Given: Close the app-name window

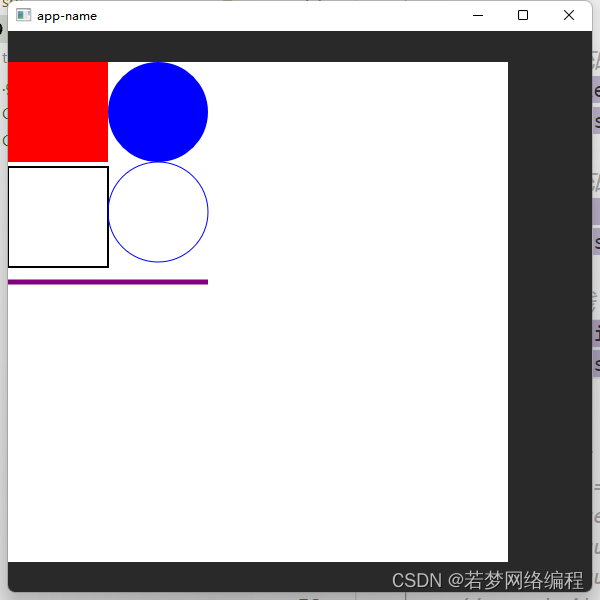Looking at the screenshot, I should tap(569, 15).
